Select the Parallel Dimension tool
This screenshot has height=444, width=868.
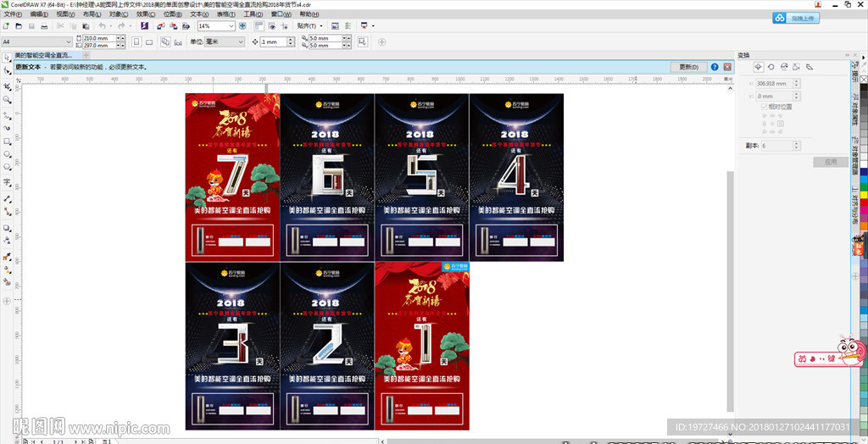[x=7, y=199]
